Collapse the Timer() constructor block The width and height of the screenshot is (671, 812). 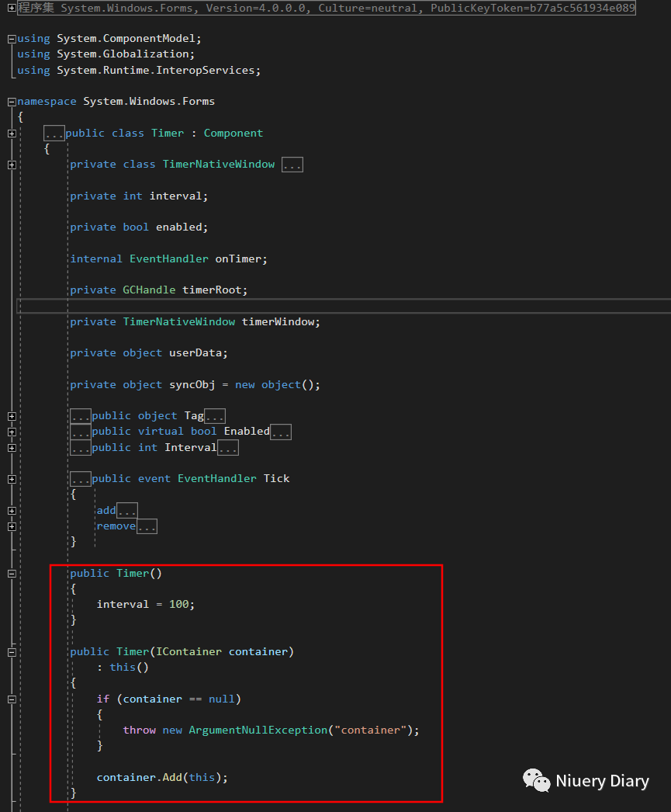pos(11,573)
